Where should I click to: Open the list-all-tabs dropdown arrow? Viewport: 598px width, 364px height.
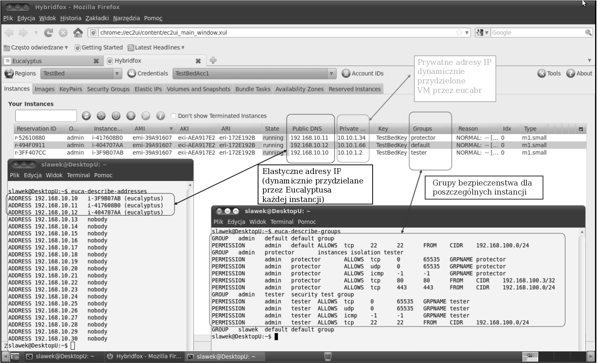(x=589, y=61)
